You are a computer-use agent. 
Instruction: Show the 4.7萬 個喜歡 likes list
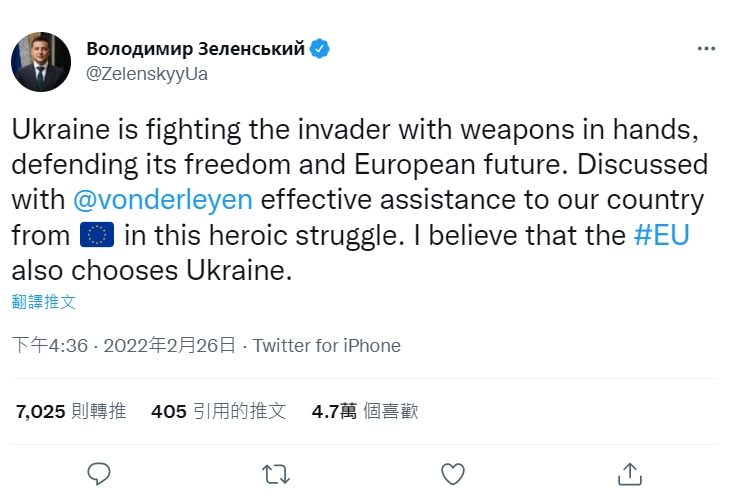click(x=364, y=410)
